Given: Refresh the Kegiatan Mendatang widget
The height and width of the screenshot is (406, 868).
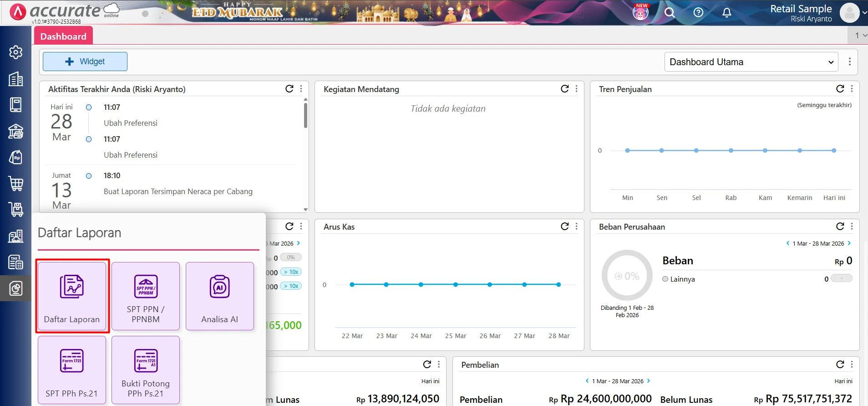Looking at the screenshot, I should (x=564, y=89).
